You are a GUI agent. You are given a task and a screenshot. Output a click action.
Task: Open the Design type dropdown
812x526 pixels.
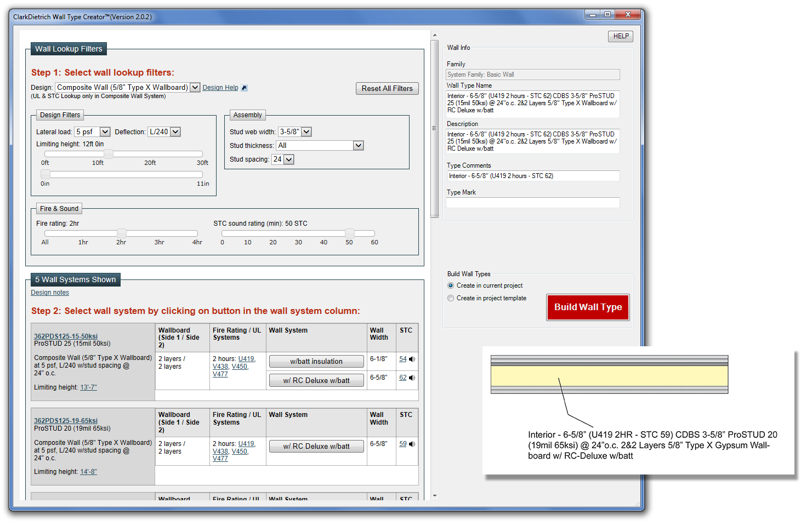coord(195,88)
